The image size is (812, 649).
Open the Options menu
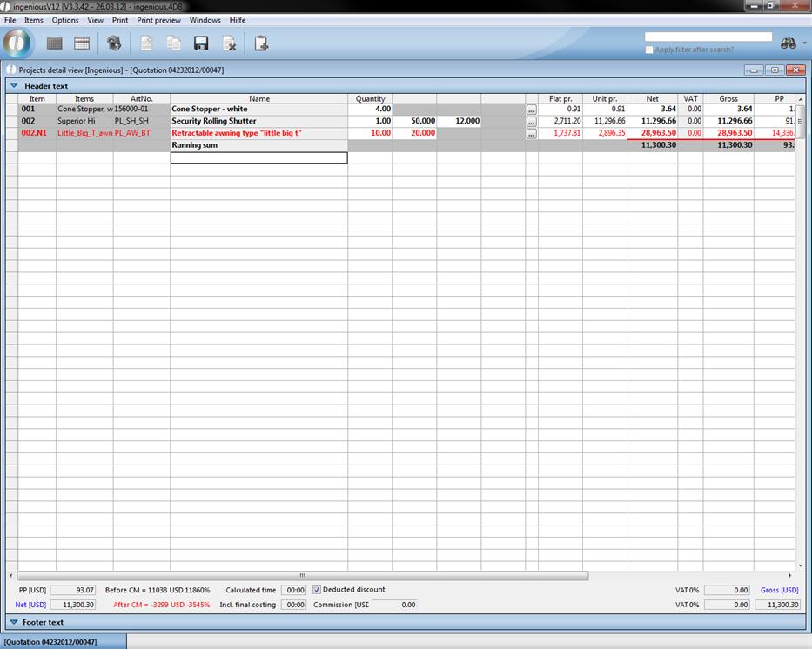tap(65, 20)
